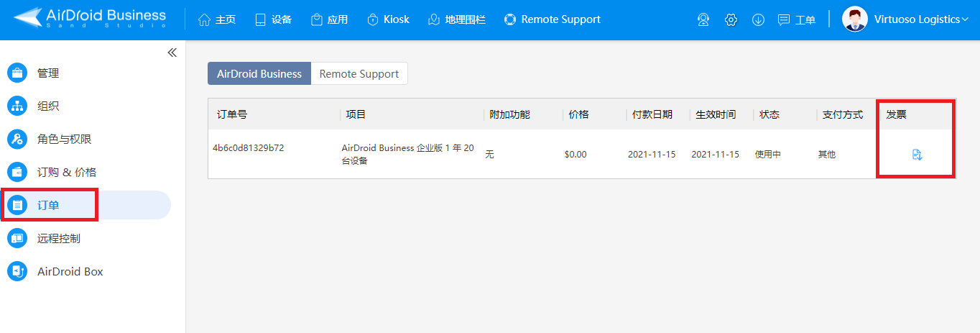Image resolution: width=980 pixels, height=333 pixels.
Task: Click the 状态 column header
Action: pyautogui.click(x=769, y=114)
